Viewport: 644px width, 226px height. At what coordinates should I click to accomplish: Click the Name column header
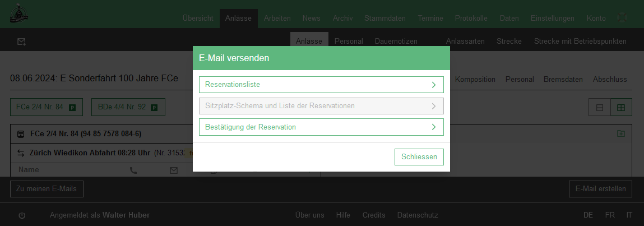(x=29, y=170)
